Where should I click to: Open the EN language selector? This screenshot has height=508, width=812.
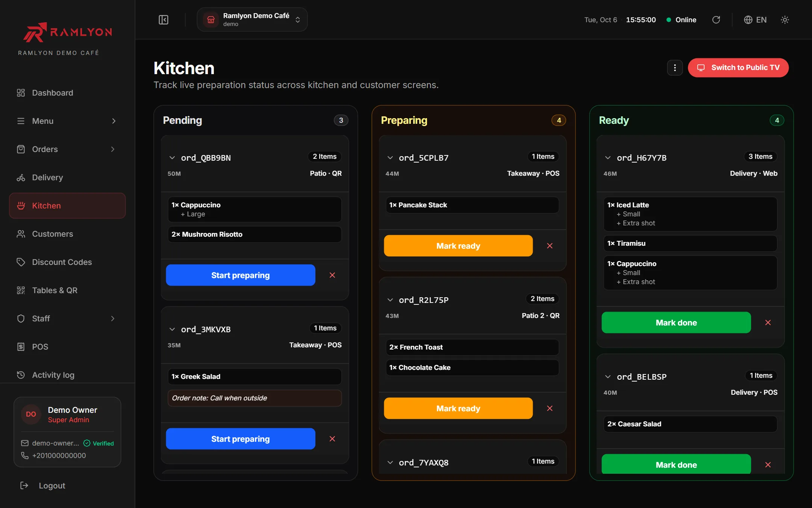(755, 20)
